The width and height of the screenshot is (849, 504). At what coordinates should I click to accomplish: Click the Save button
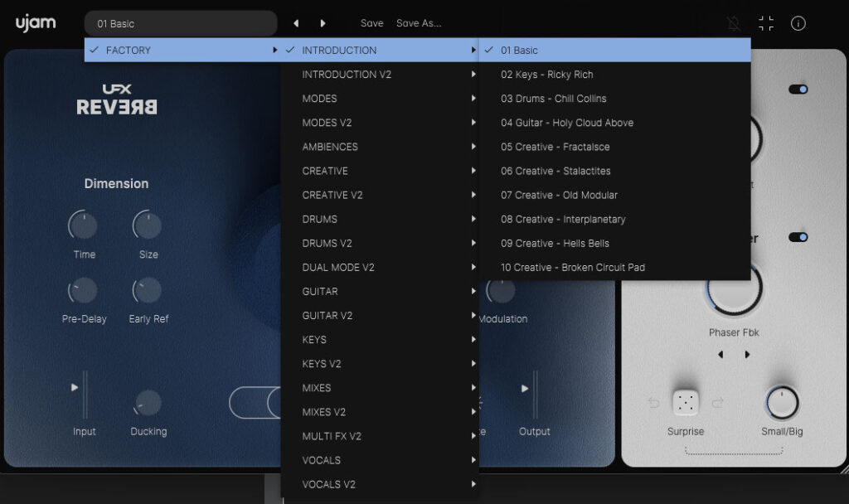(x=371, y=23)
